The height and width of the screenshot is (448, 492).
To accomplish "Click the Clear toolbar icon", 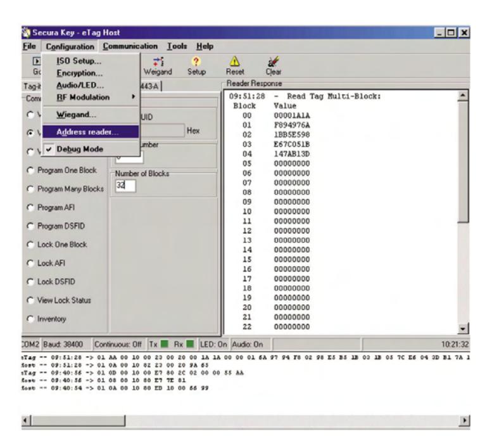I will tap(274, 67).
